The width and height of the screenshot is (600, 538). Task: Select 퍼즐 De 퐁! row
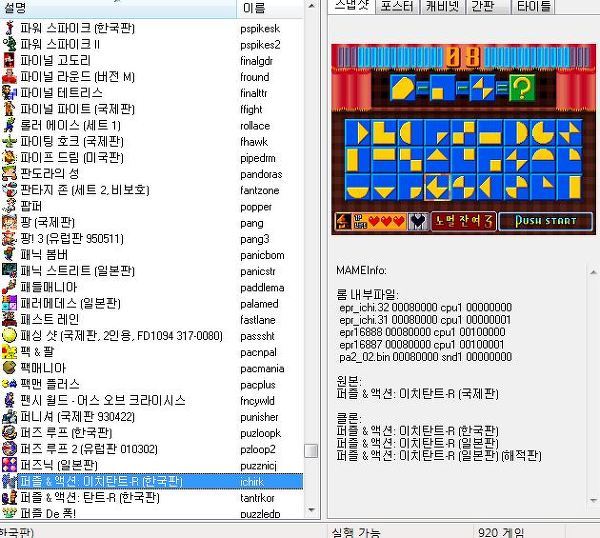click(152, 512)
